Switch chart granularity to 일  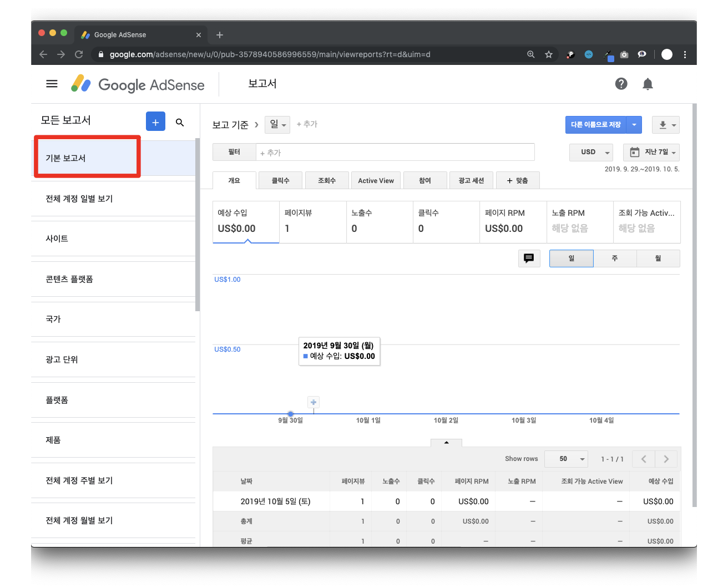(572, 258)
